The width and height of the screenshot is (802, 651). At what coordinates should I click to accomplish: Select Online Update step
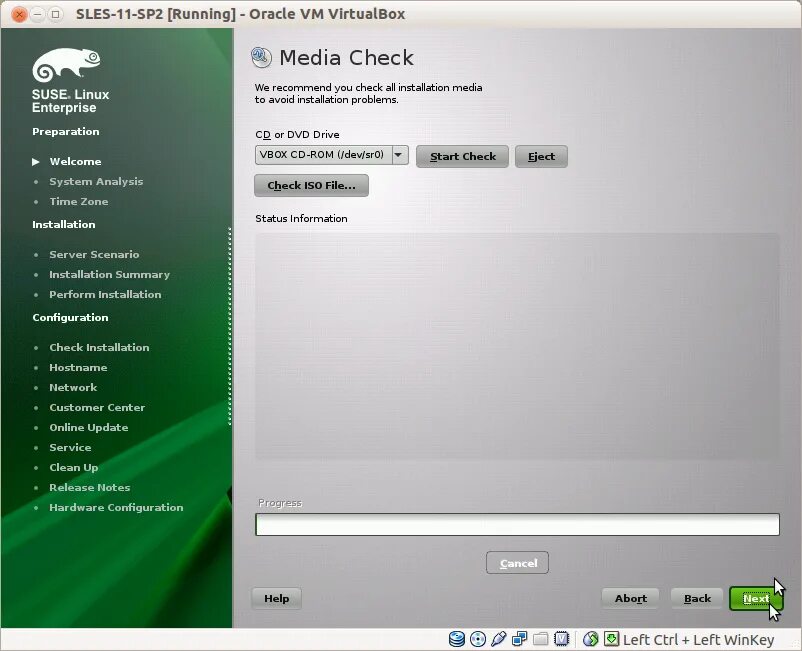pos(88,428)
